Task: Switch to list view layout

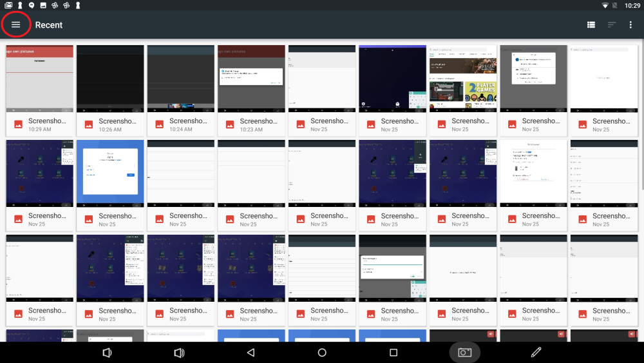Action: click(x=591, y=25)
